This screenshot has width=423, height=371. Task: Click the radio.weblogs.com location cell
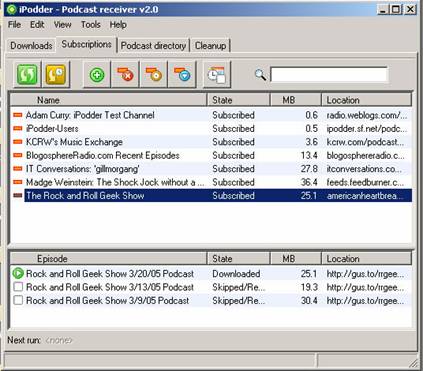(367, 115)
